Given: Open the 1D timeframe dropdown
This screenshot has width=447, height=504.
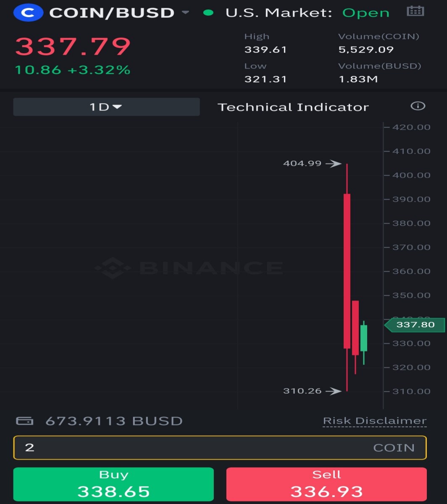Looking at the screenshot, I should click(106, 107).
